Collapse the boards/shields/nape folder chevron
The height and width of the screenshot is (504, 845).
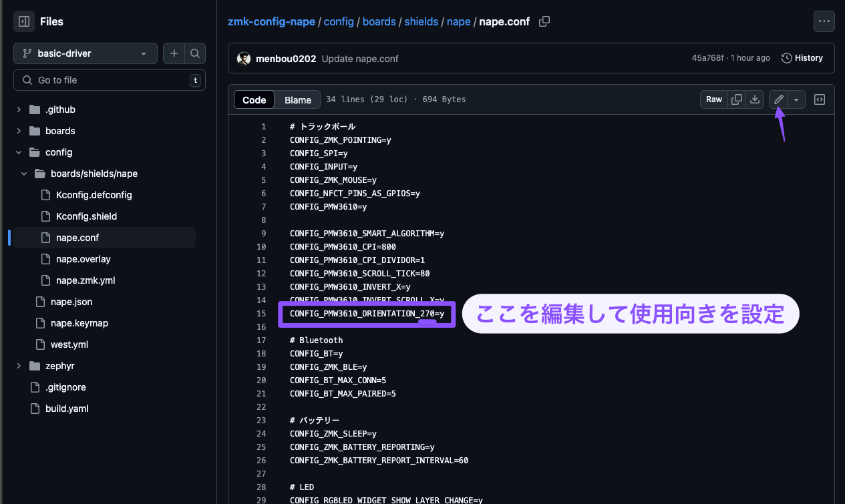[x=24, y=174]
